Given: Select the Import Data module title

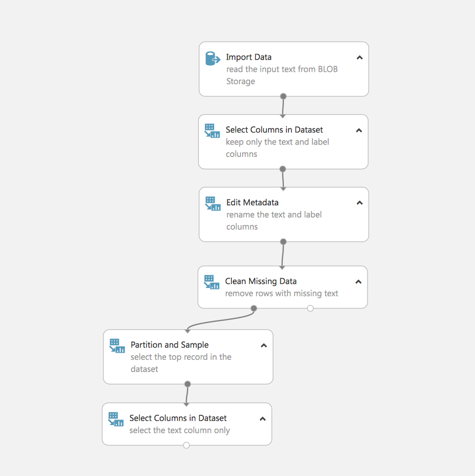Looking at the screenshot, I should [249, 57].
